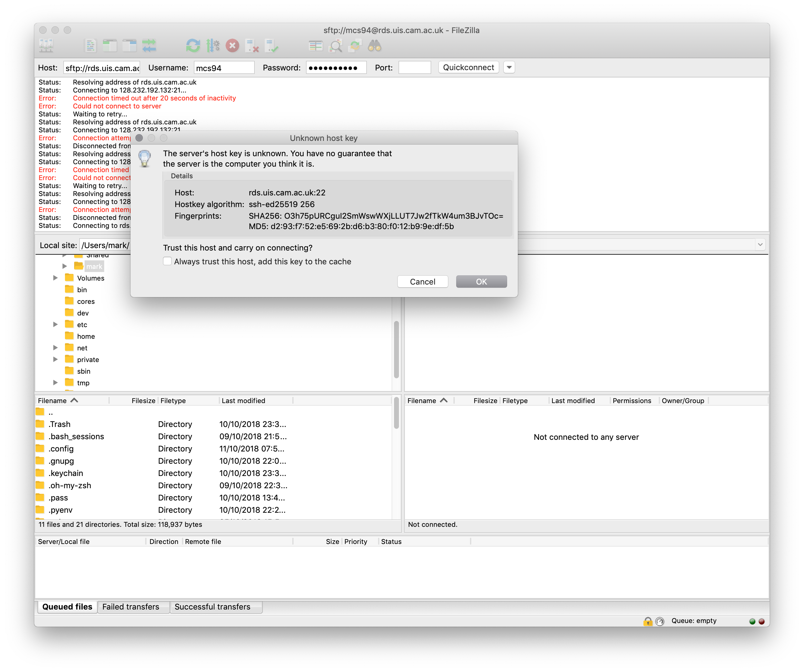Open directory listing filters icon
The width and height of the screenshot is (804, 672).
[316, 46]
